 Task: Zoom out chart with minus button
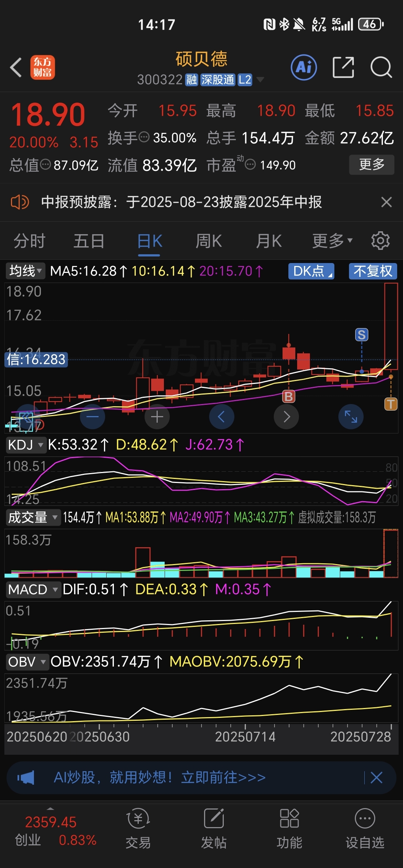[x=92, y=416]
